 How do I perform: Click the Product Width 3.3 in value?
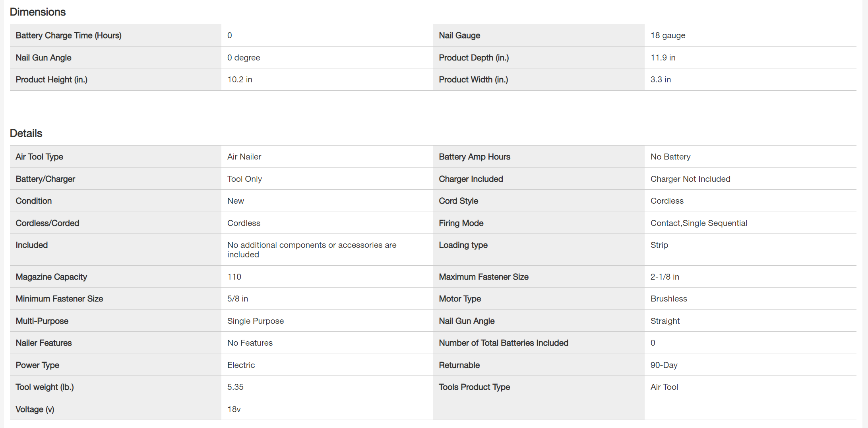(661, 80)
